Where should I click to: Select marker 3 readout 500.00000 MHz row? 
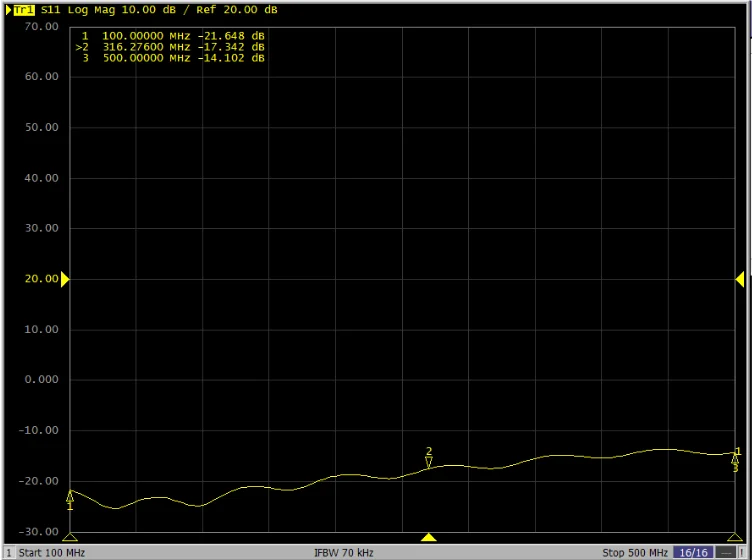click(x=173, y=58)
